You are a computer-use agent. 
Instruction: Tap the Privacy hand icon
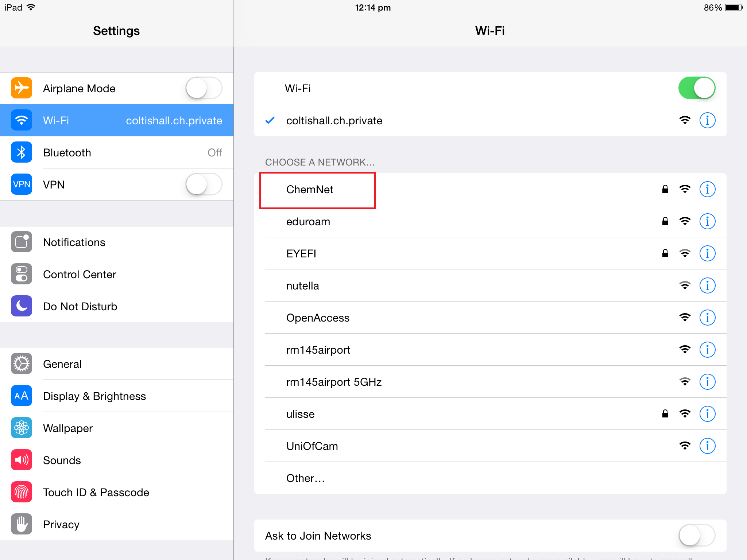[x=22, y=524]
